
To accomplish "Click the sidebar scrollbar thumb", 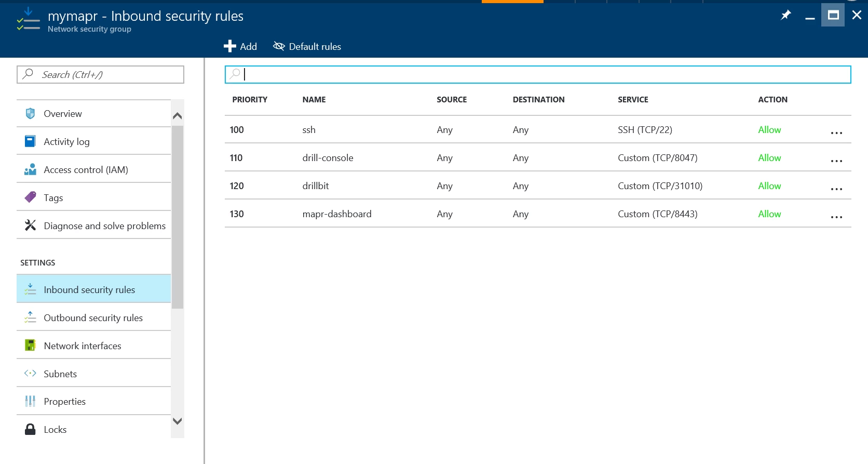I will pos(177,217).
